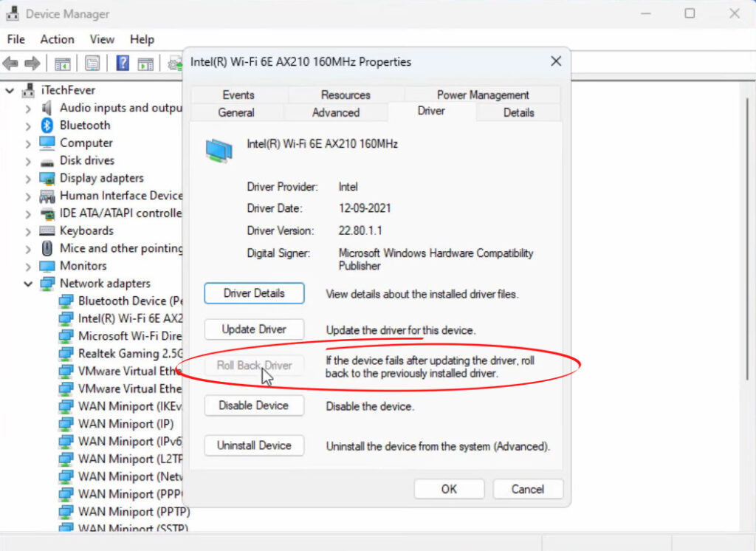Viewport: 756px width, 551px height.
Task: Open the Help toolbar icon
Action: pyautogui.click(x=122, y=63)
